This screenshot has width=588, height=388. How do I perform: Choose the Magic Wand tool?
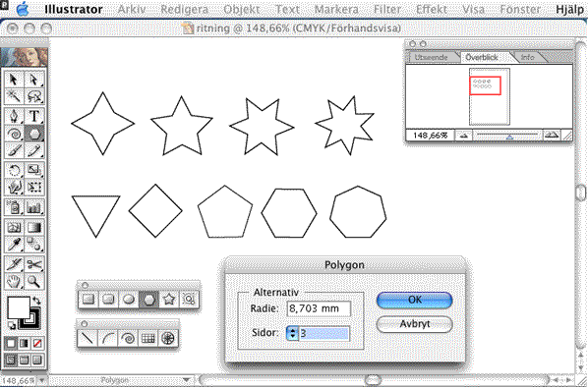pos(14,96)
